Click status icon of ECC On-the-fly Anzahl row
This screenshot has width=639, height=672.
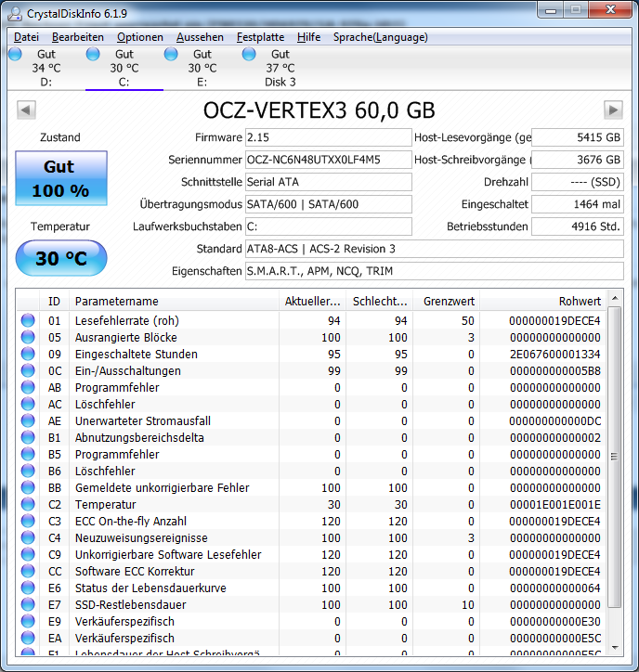click(x=28, y=521)
